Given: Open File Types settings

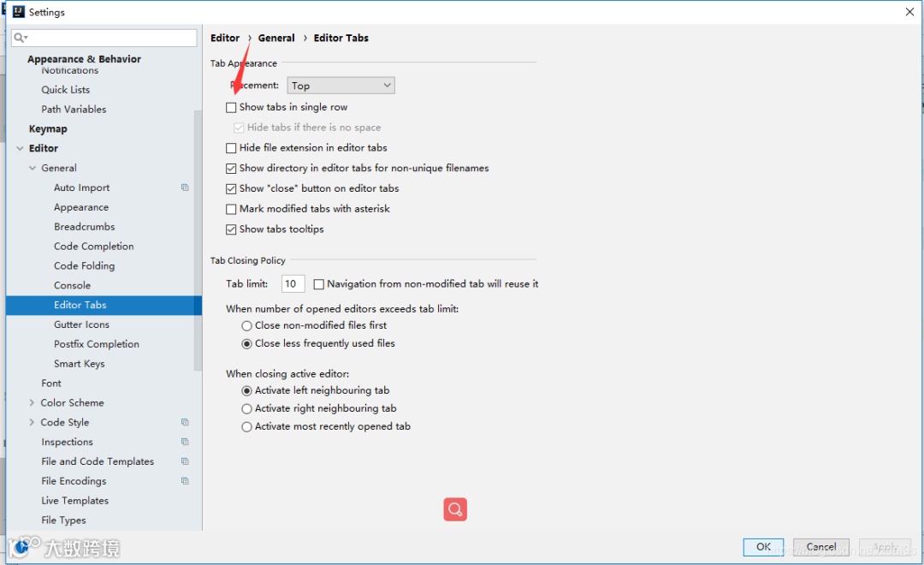Looking at the screenshot, I should click(63, 520).
